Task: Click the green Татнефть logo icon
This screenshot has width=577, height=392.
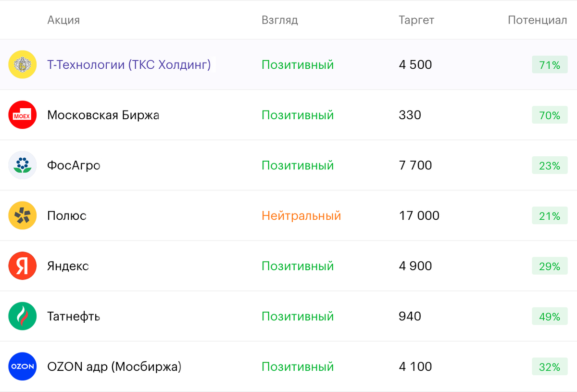Action: [23, 316]
